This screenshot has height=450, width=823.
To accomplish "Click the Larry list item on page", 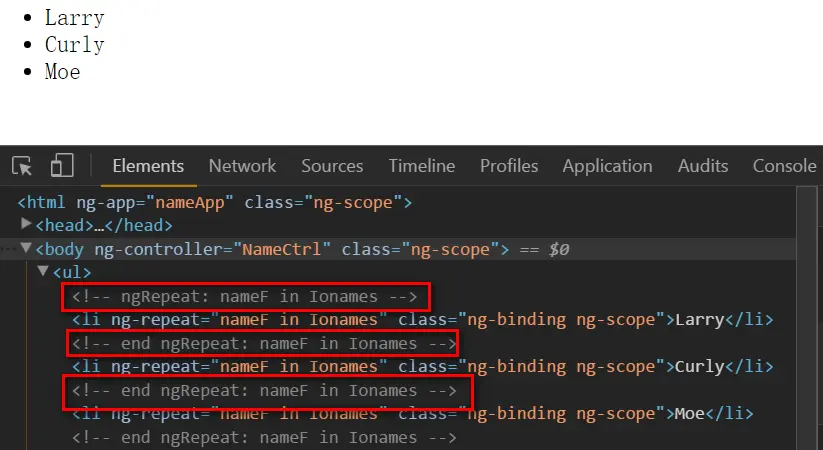I will 75,18.
